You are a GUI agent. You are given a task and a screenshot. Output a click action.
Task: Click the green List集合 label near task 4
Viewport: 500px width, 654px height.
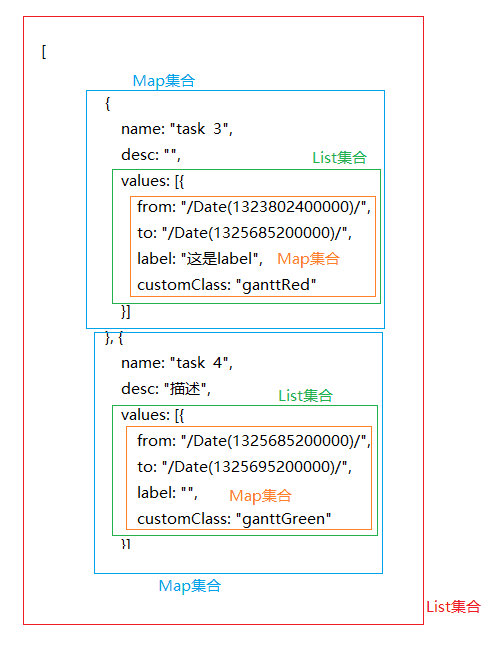tap(306, 396)
